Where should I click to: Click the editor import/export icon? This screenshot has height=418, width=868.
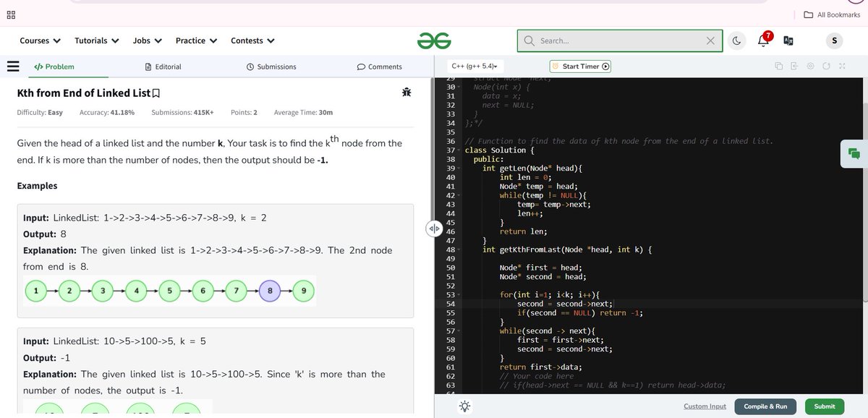(x=794, y=67)
